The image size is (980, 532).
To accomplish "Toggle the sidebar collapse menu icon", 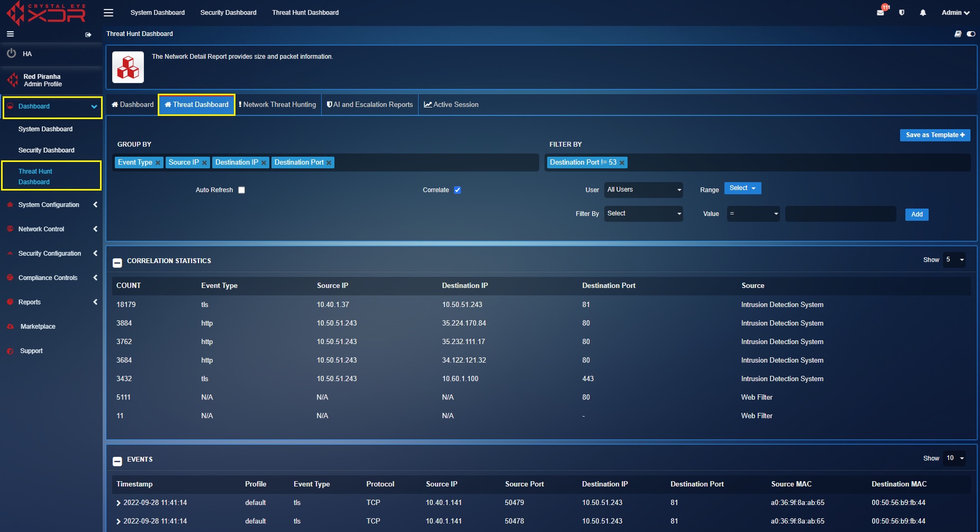I will (x=10, y=34).
